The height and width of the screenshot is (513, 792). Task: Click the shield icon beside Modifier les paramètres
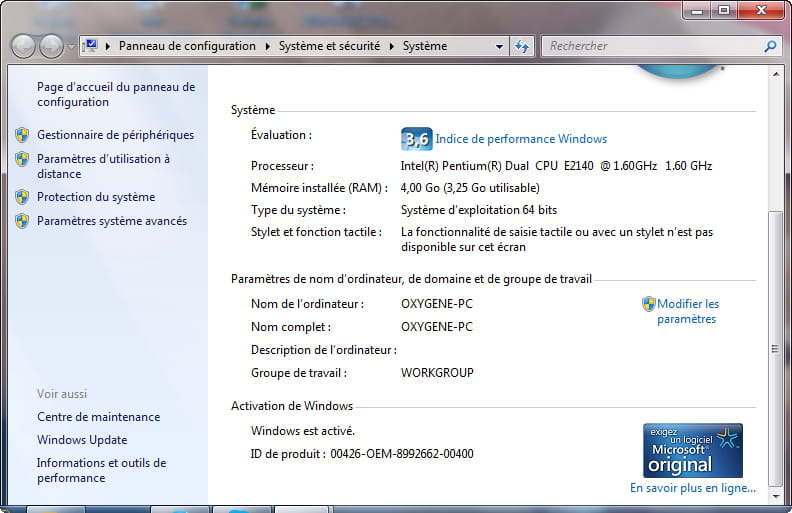[649, 304]
